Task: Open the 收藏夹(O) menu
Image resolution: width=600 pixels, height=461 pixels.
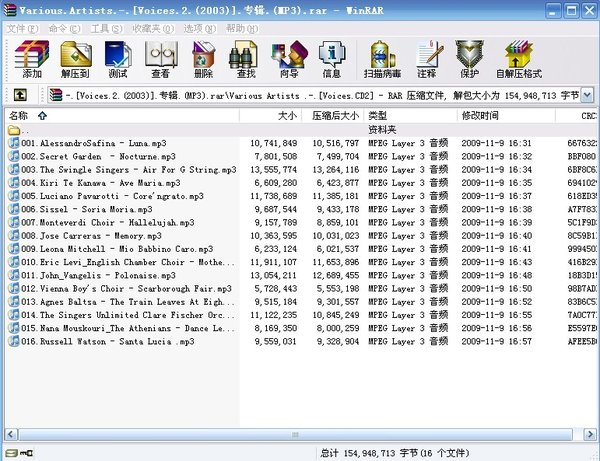Action: (153, 29)
